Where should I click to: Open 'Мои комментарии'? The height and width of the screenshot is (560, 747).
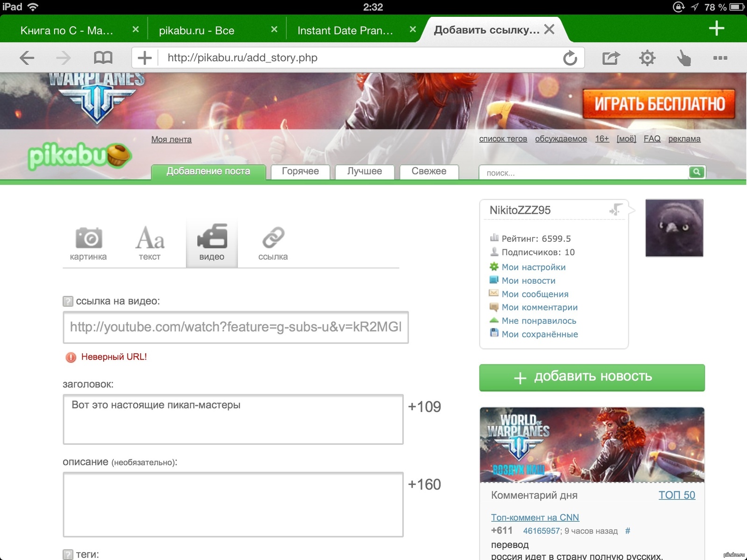(x=540, y=308)
